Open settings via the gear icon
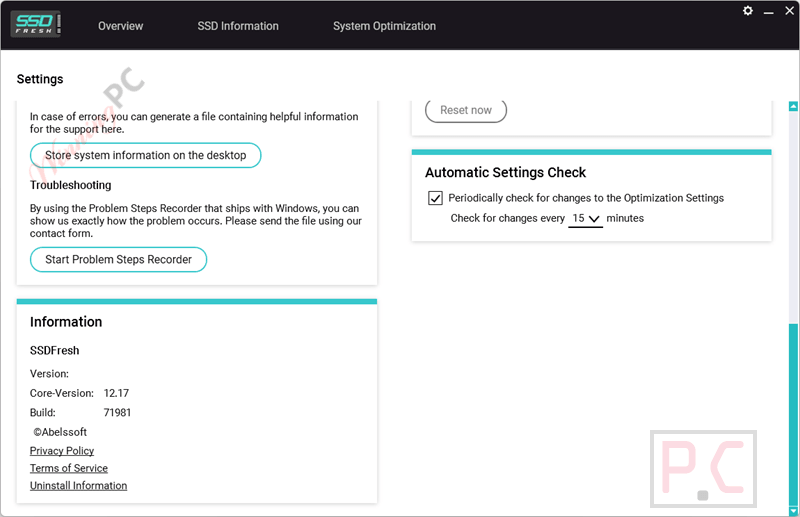The width and height of the screenshot is (800, 517). pyautogui.click(x=747, y=11)
